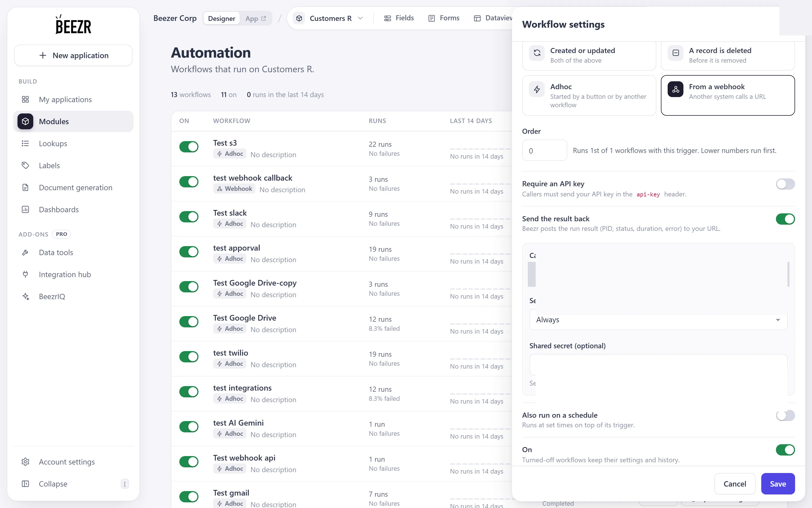Open the Always dropdown
The width and height of the screenshot is (812, 508).
click(x=658, y=320)
